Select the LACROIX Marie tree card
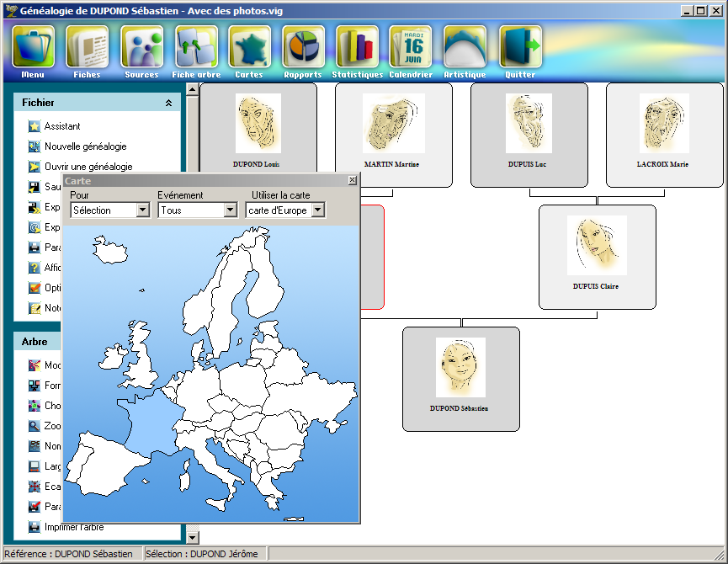The height and width of the screenshot is (564, 728). [665, 135]
